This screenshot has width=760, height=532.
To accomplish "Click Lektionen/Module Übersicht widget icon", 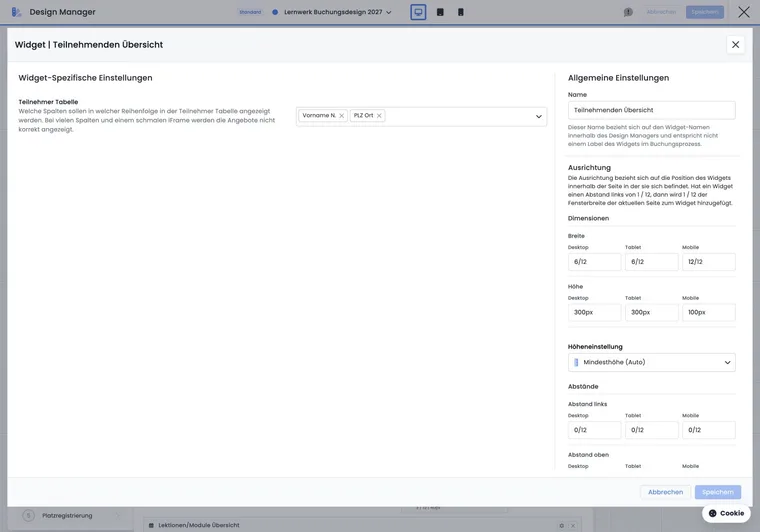I will (151, 525).
